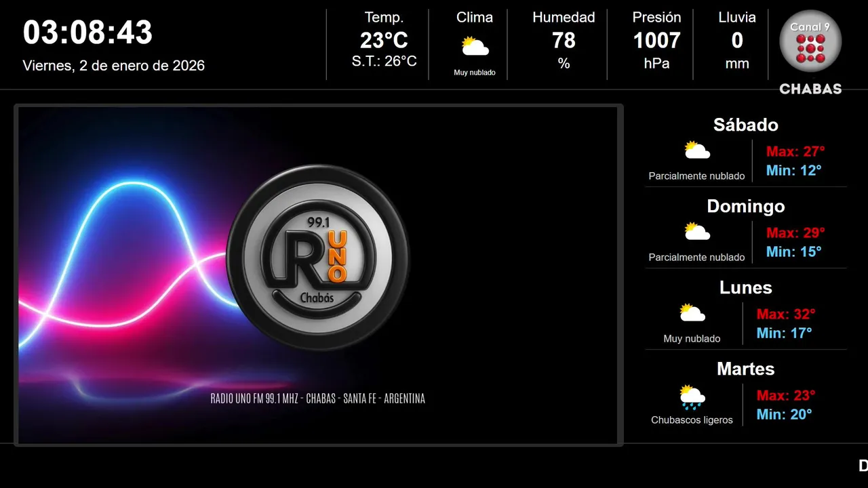Viewport: 868px width, 488px height.
Task: Click the 'Domingo' forecast heading
Action: (746, 206)
